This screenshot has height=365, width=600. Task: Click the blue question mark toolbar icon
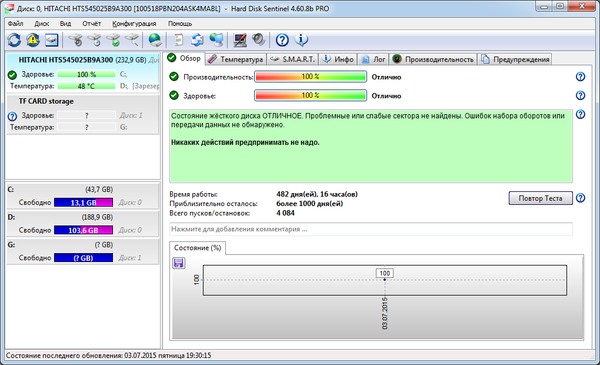click(282, 40)
